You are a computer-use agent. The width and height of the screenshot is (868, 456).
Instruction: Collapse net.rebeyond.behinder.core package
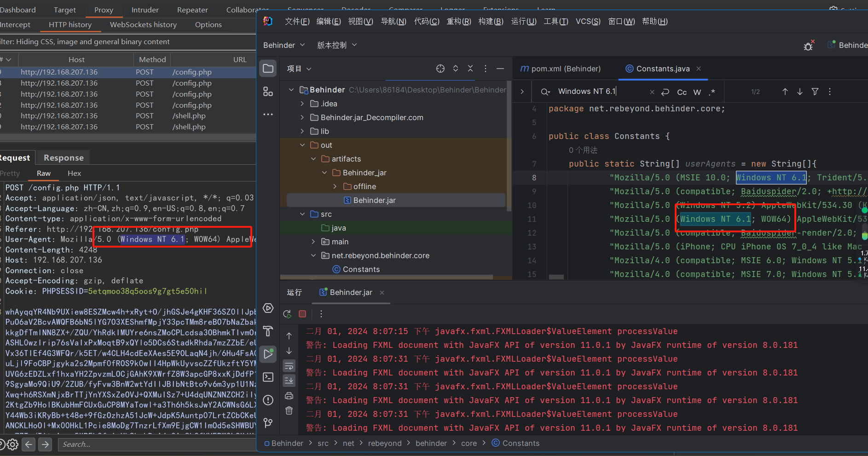click(313, 255)
